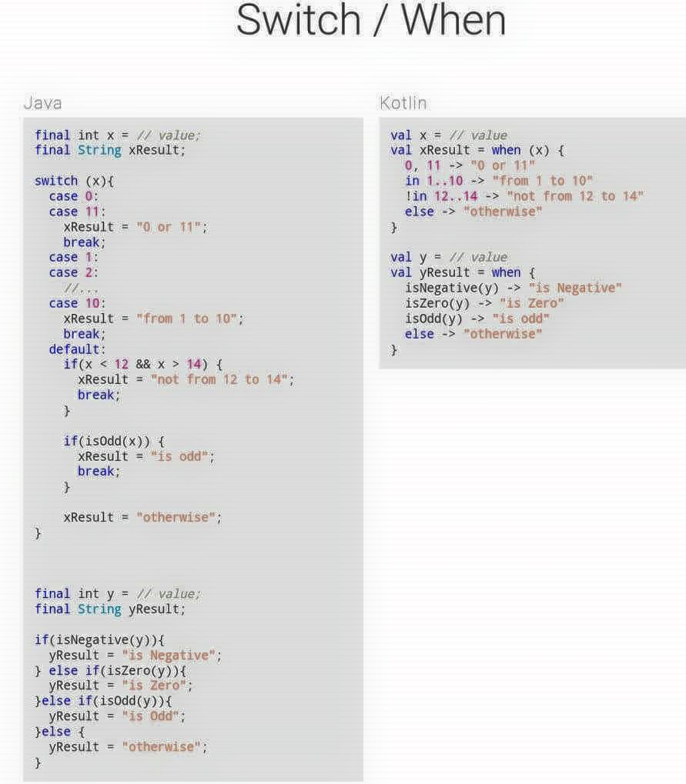Select Java line xResult = "is odd";
Image resolution: width=686 pixels, height=784 pixels.
[146, 456]
